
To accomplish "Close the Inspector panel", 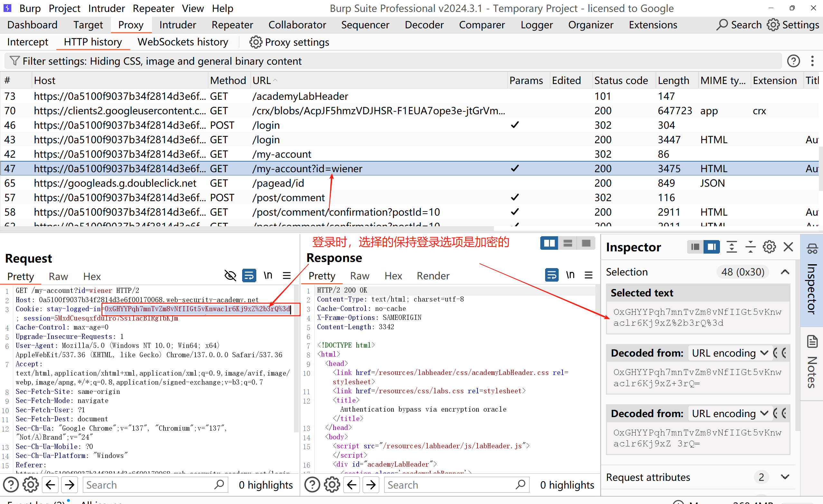I will tap(788, 247).
